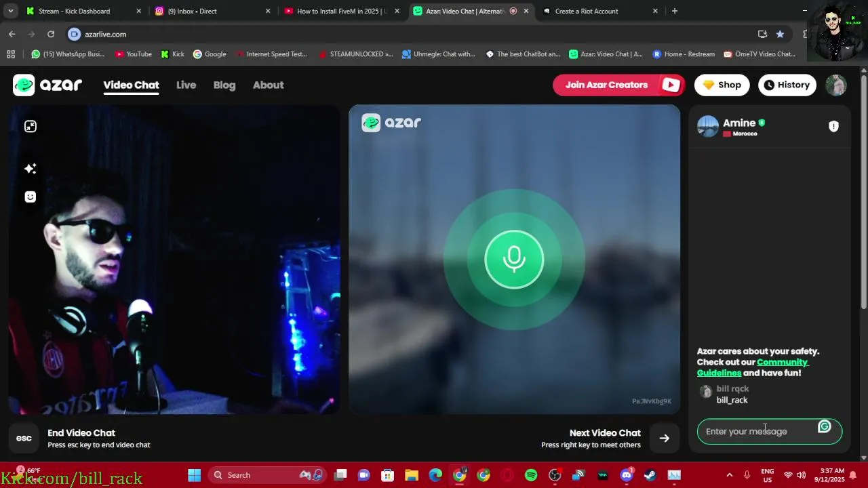This screenshot has height=488, width=868.
Task: Click End Video Chat
Action: click(x=81, y=432)
